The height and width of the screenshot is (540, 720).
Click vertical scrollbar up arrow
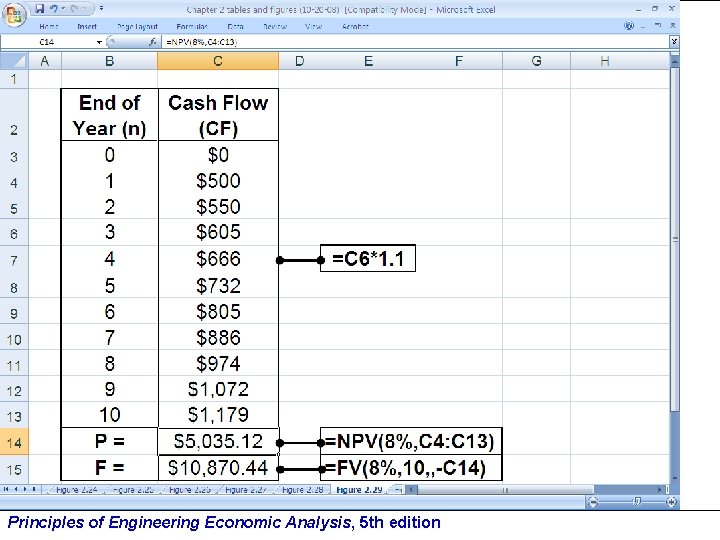(675, 62)
